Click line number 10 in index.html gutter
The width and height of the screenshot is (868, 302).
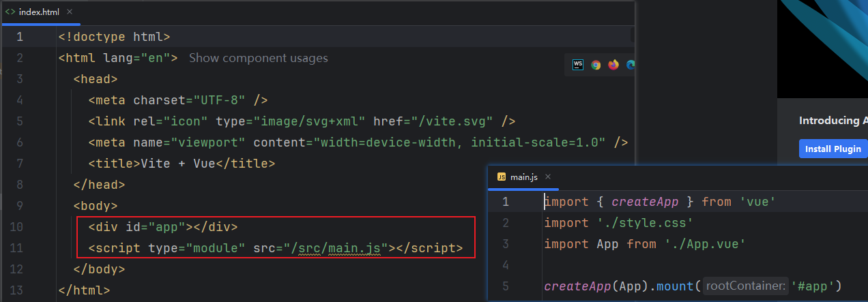coord(16,227)
